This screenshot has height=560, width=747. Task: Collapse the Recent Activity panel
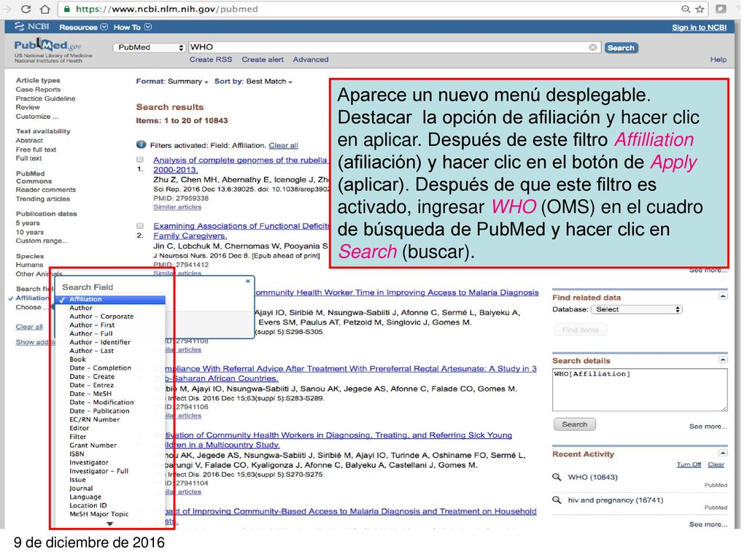723,453
